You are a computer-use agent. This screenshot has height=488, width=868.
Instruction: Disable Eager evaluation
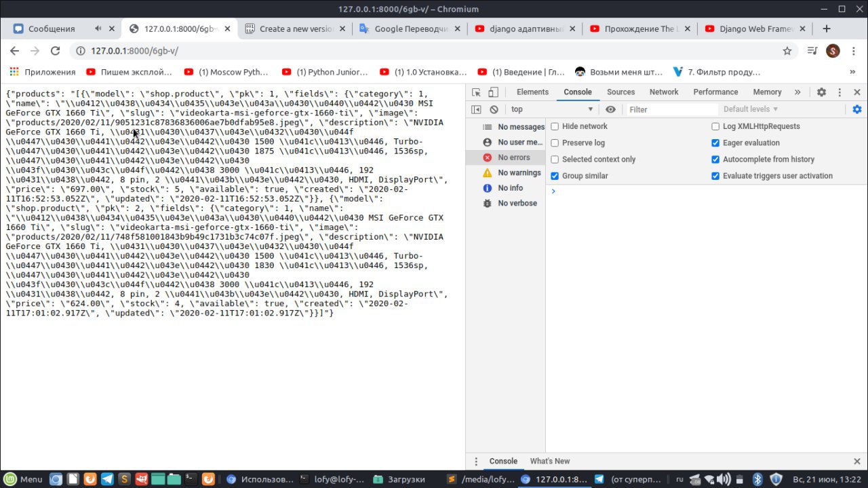pyautogui.click(x=715, y=143)
